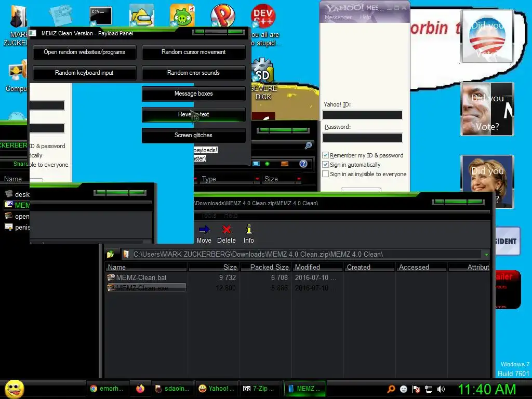The width and height of the screenshot is (532, 399).
Task: Uncheck Sign in automatically
Action: tap(325, 165)
